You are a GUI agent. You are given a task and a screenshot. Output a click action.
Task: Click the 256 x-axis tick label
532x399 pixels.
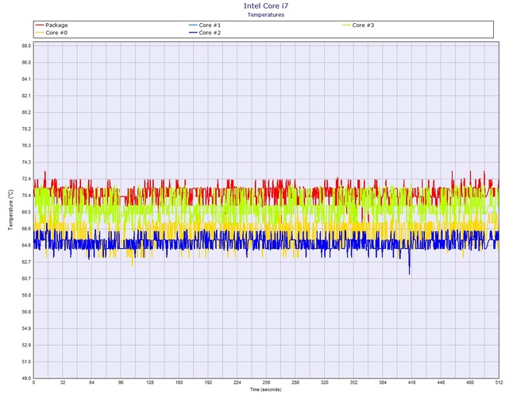tap(266, 382)
